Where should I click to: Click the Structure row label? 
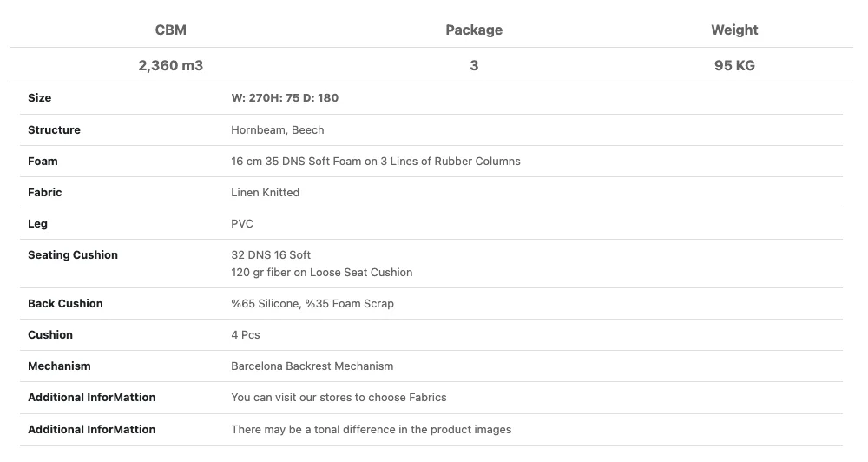[54, 129]
